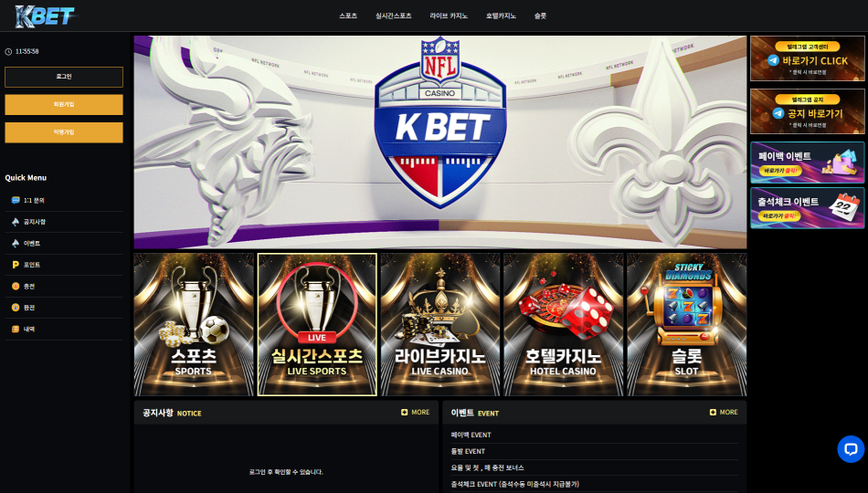Select the 포인트 P icon
Image resolution: width=868 pixels, height=493 pixels.
(16, 265)
